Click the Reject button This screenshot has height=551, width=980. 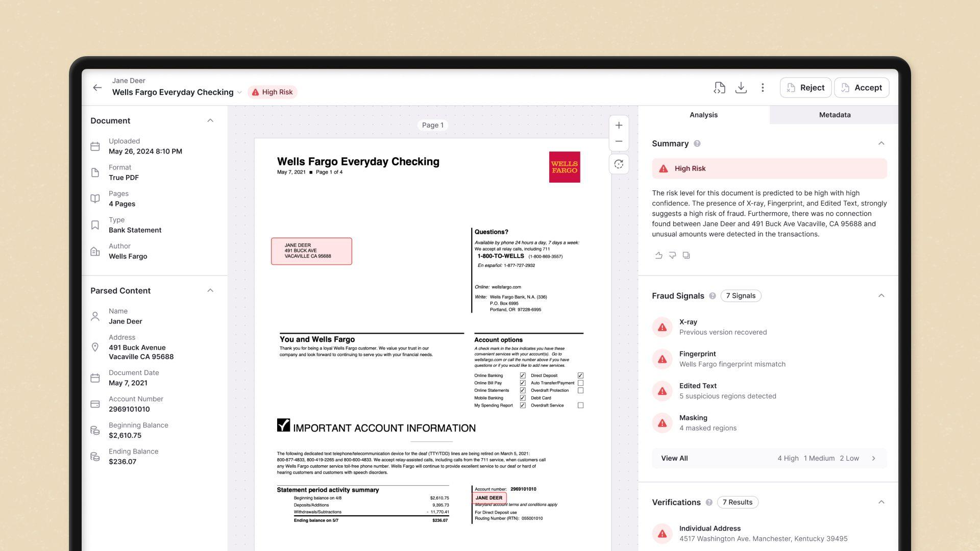coord(805,87)
